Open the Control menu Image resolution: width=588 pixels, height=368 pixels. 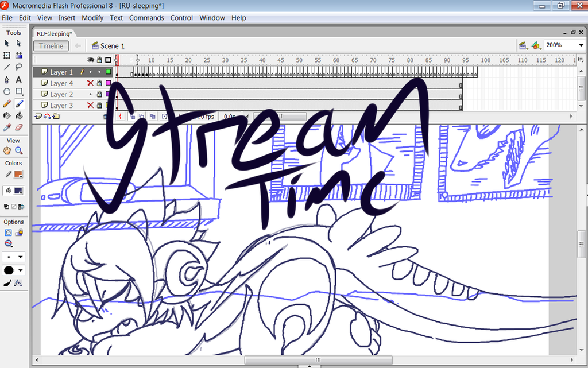181,18
